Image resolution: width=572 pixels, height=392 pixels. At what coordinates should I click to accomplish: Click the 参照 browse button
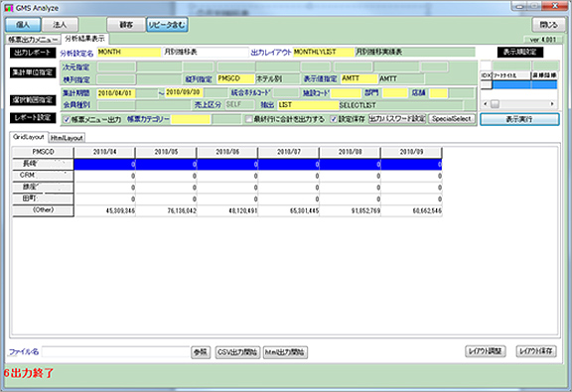coord(201,352)
